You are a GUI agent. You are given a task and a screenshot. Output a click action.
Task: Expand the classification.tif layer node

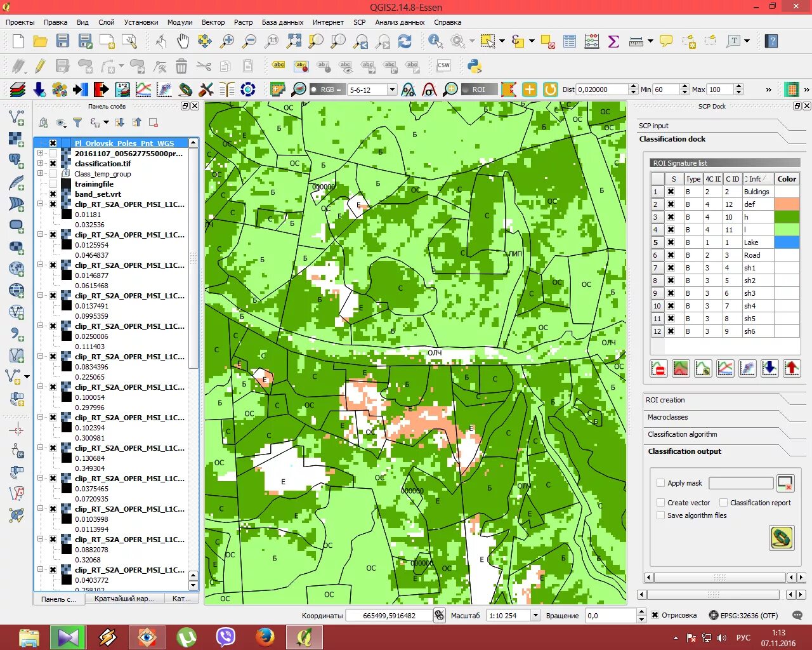pos(41,164)
